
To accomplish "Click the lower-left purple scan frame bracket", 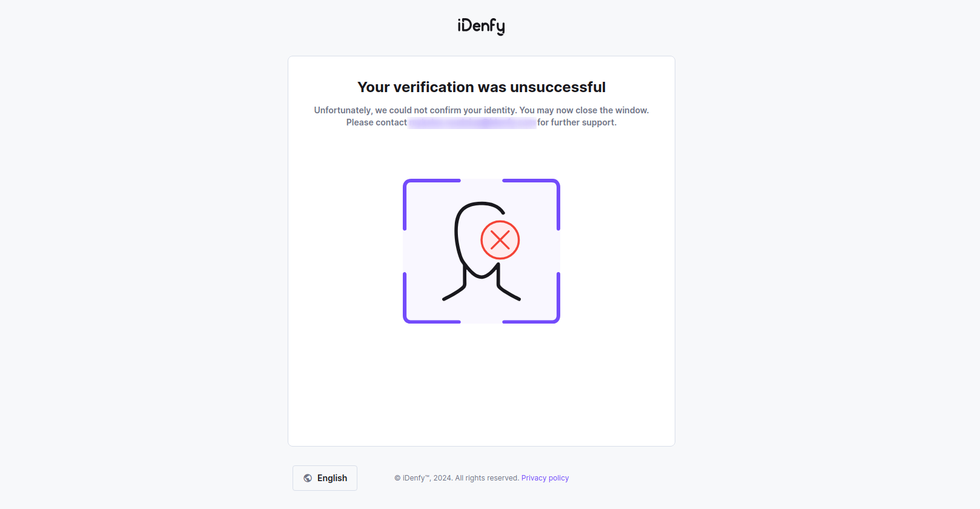I will click(x=431, y=298).
